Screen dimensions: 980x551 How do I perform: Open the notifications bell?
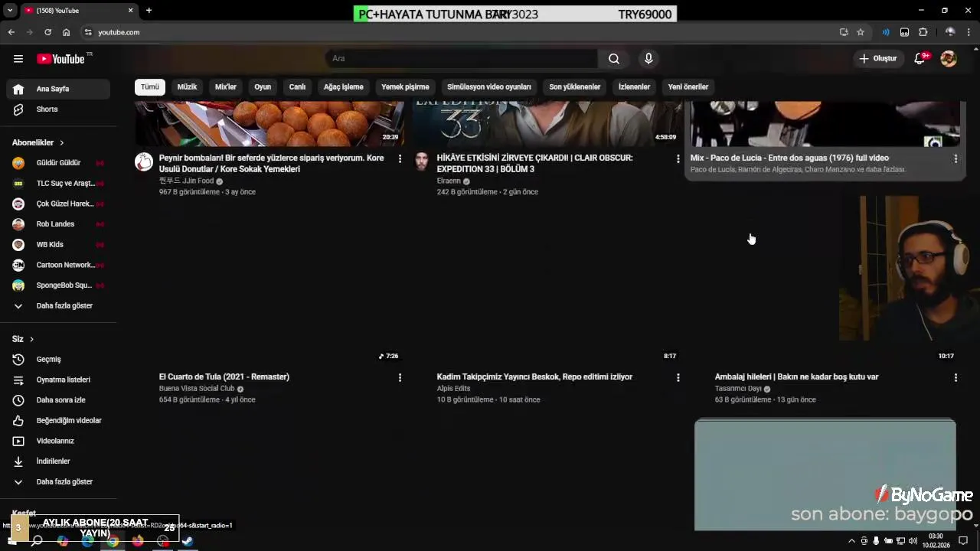[x=920, y=59]
